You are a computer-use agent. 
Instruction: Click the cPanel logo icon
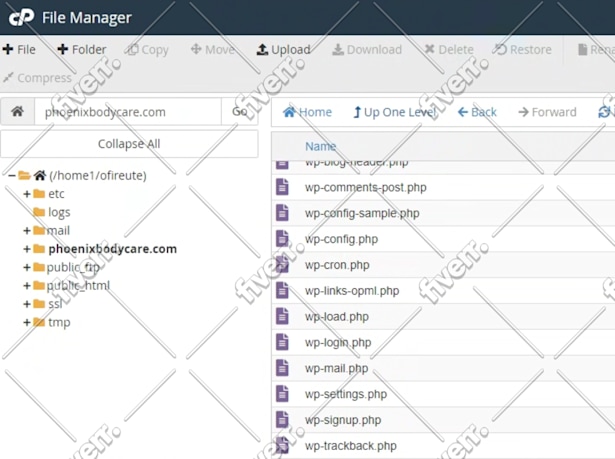[x=21, y=17]
